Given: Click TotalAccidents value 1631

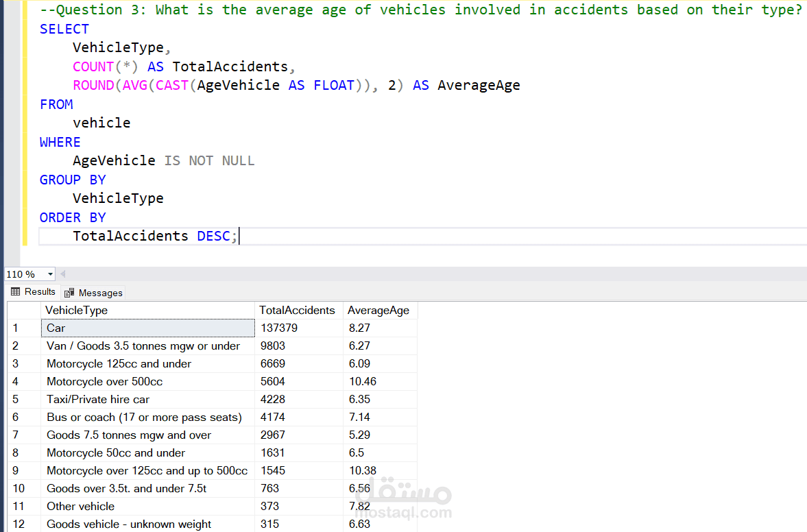Looking at the screenshot, I should [299, 452].
